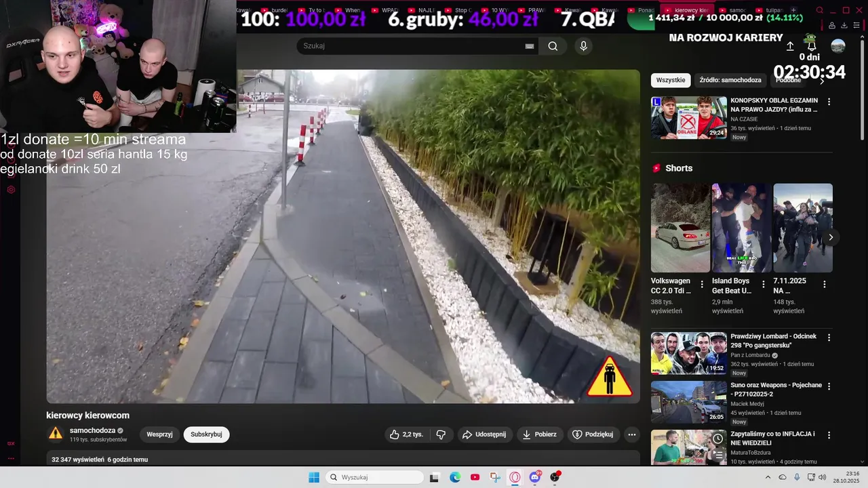The width and height of the screenshot is (868, 488).
Task: Open the volume icon in the system tray
Action: point(823,477)
